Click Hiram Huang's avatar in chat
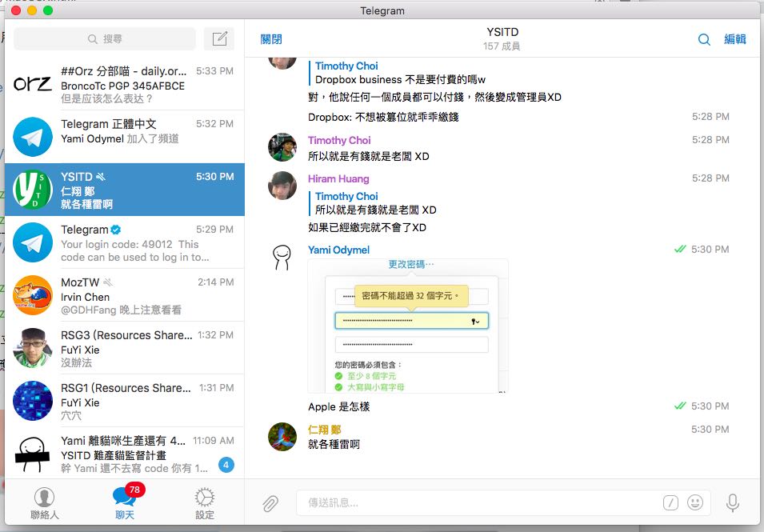Viewport: 764px width, 532px height. click(282, 186)
